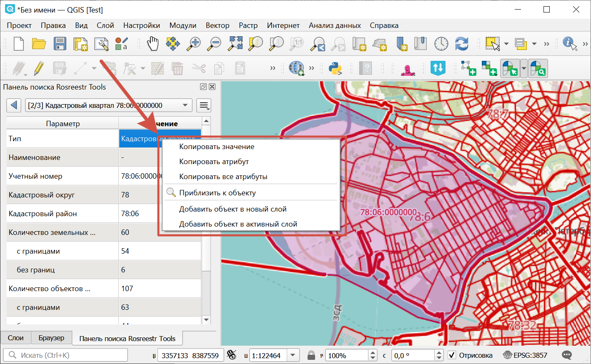Screen dimensions: 591x364
Task: Increase magnifier value with 100% up arrow
Action: [373, 353]
